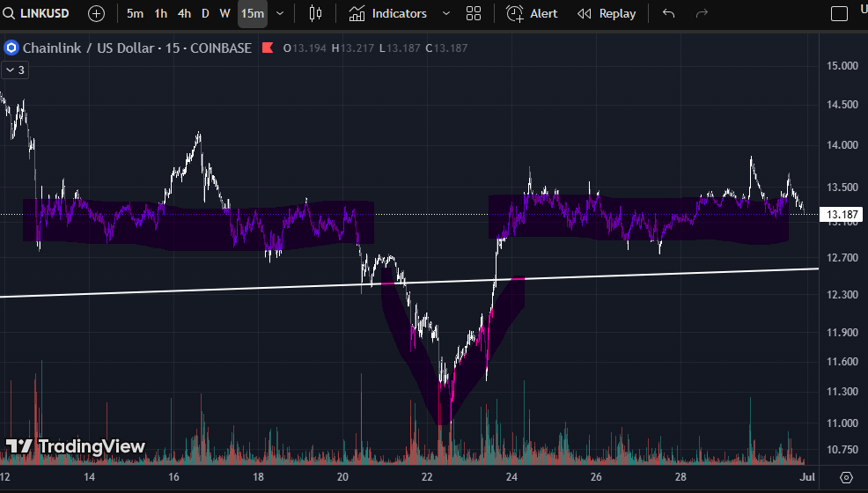868x493 pixels.
Task: Create a new Alert
Action: point(532,13)
